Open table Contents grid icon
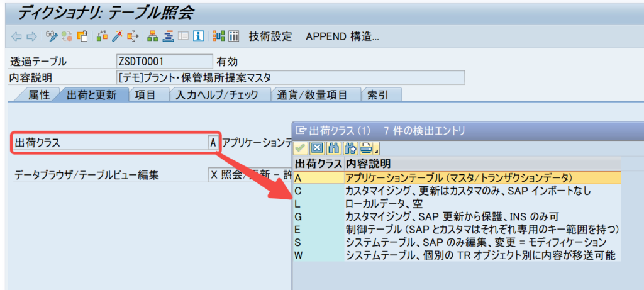 click(234, 36)
